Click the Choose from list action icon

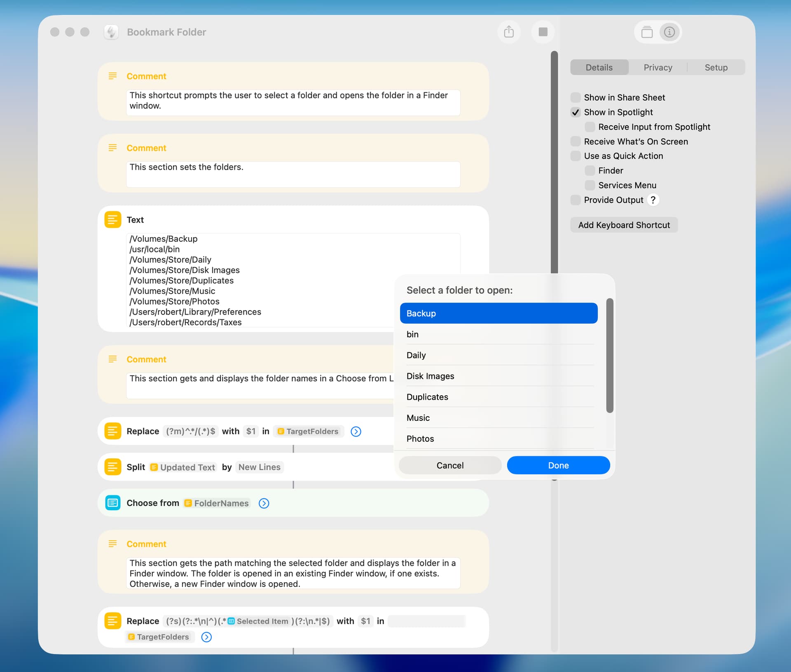click(112, 503)
